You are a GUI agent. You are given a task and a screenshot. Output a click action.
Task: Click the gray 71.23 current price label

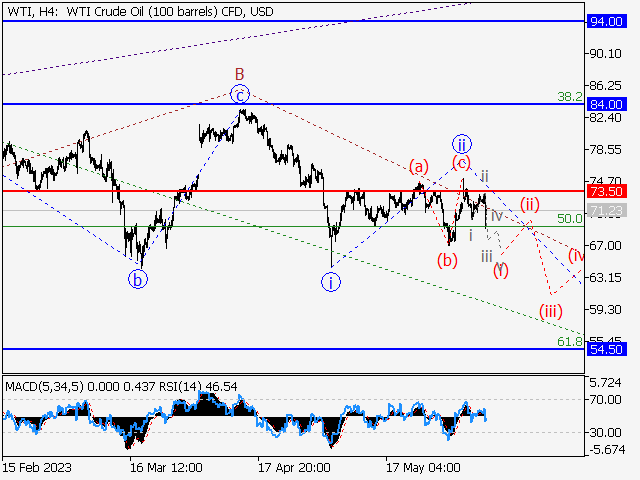[606, 211]
